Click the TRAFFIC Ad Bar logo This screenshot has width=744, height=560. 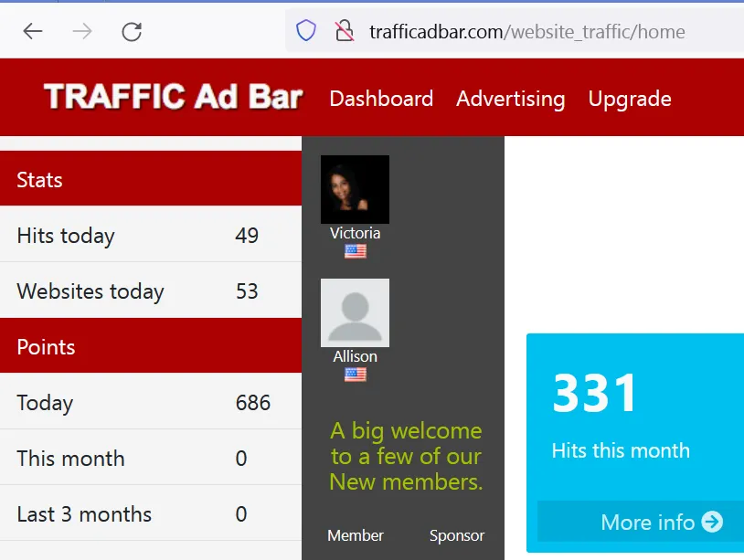click(173, 97)
